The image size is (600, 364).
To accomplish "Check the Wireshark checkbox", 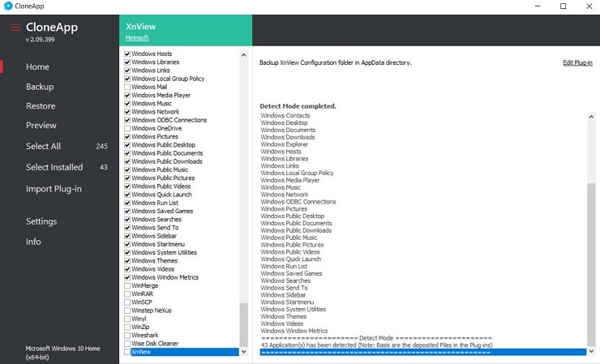I will coord(127,336).
